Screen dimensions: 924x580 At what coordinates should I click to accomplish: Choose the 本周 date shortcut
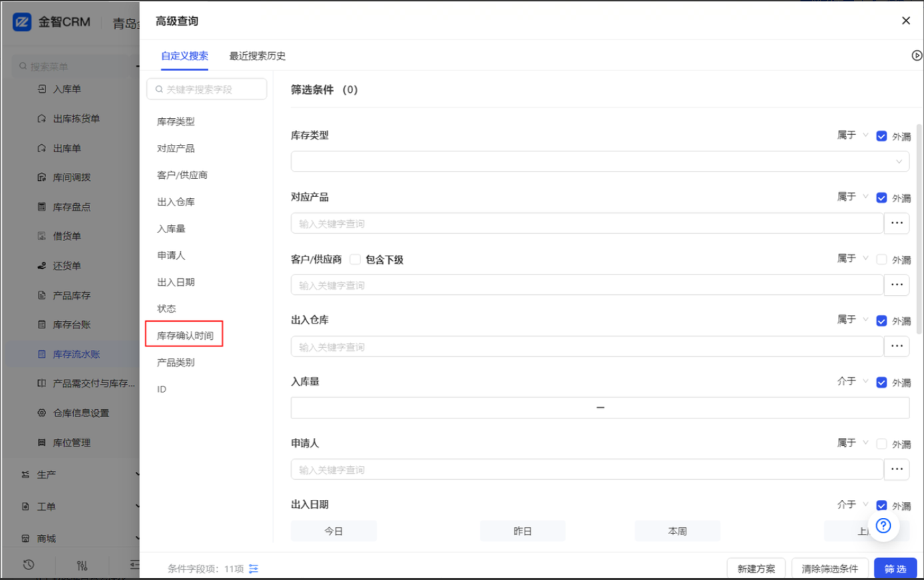pos(678,531)
